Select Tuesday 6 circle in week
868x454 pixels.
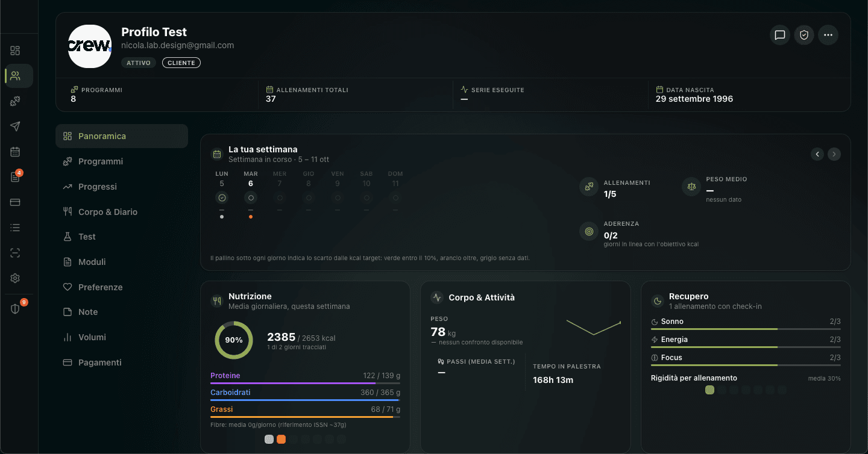(x=251, y=197)
